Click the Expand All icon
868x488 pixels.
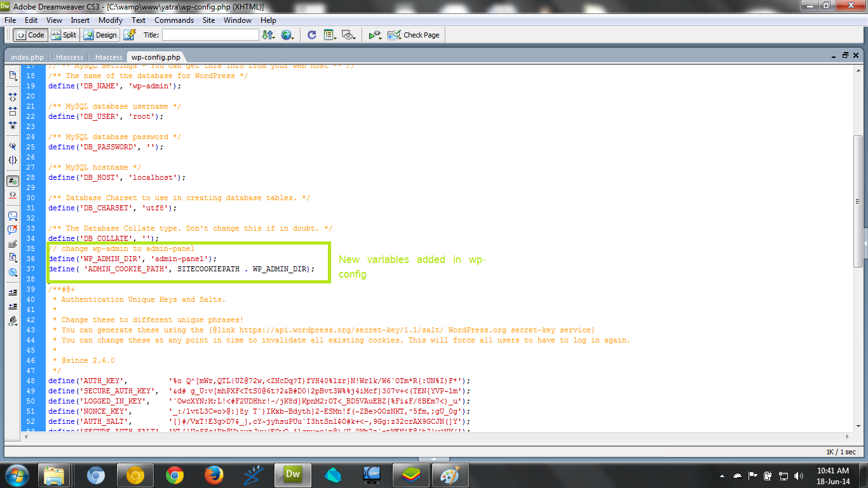point(13,125)
